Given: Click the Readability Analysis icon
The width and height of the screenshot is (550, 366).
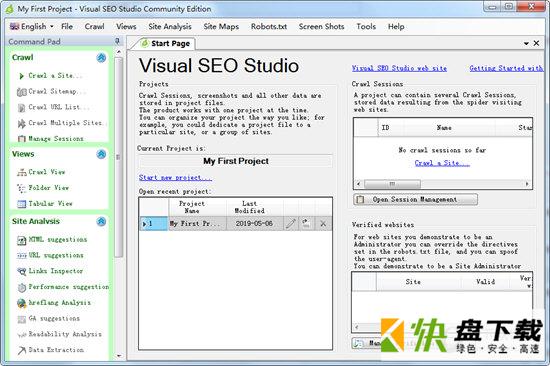Looking at the screenshot, I should (x=21, y=335).
